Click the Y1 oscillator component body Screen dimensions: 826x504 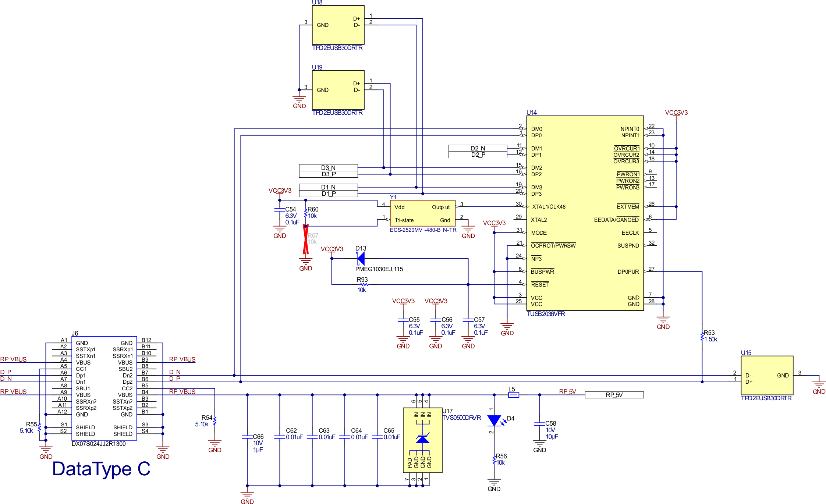[422, 213]
